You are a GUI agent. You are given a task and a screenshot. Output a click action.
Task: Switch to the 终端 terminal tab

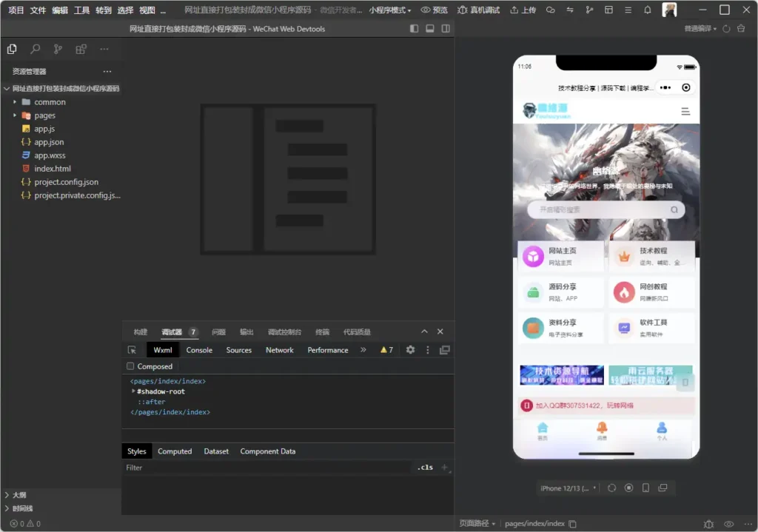click(323, 332)
